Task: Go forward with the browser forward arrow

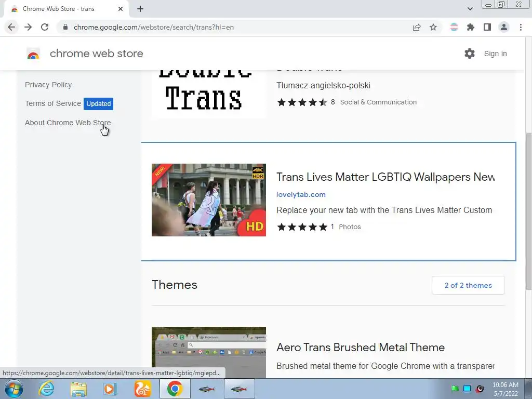Action: click(28, 27)
